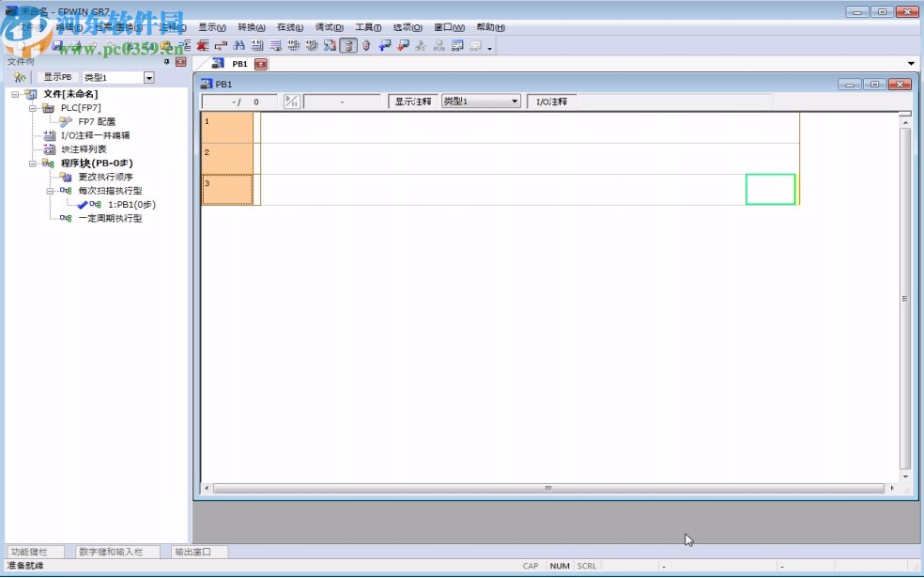Open the 工具(T) menu
The height and width of the screenshot is (578, 924).
tap(368, 27)
